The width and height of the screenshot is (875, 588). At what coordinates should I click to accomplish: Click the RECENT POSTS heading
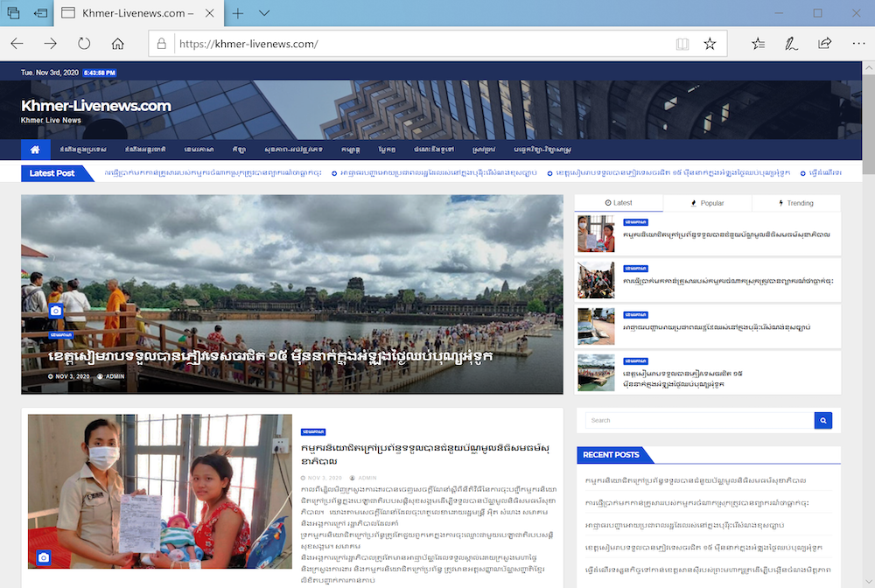(611, 455)
